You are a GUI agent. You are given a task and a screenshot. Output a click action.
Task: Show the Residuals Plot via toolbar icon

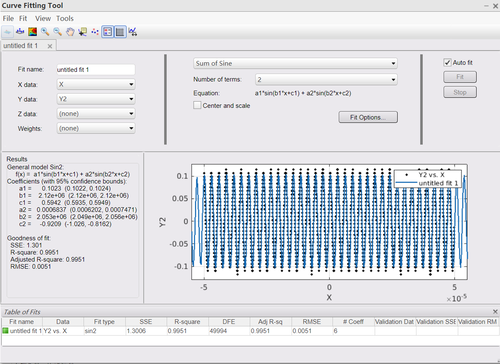coord(20,32)
